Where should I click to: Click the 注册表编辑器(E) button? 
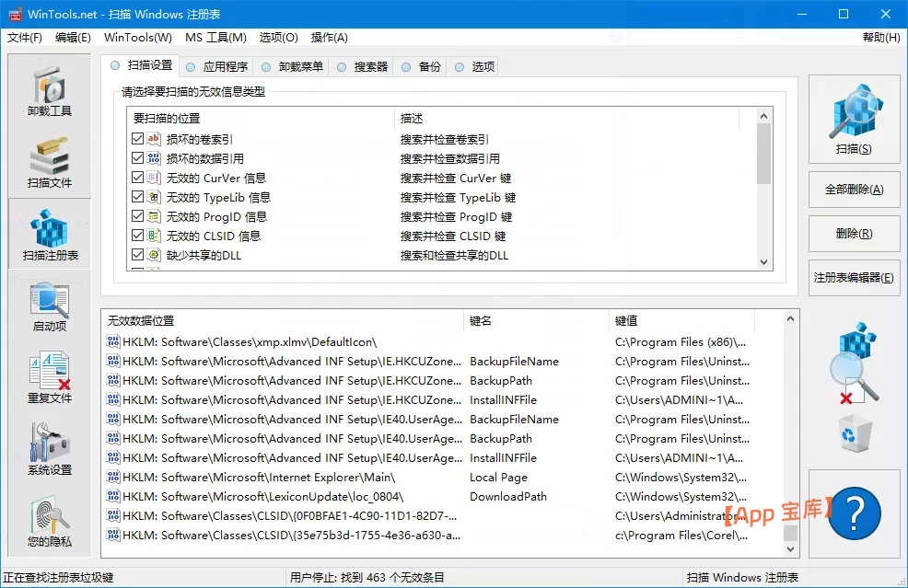pos(853,278)
